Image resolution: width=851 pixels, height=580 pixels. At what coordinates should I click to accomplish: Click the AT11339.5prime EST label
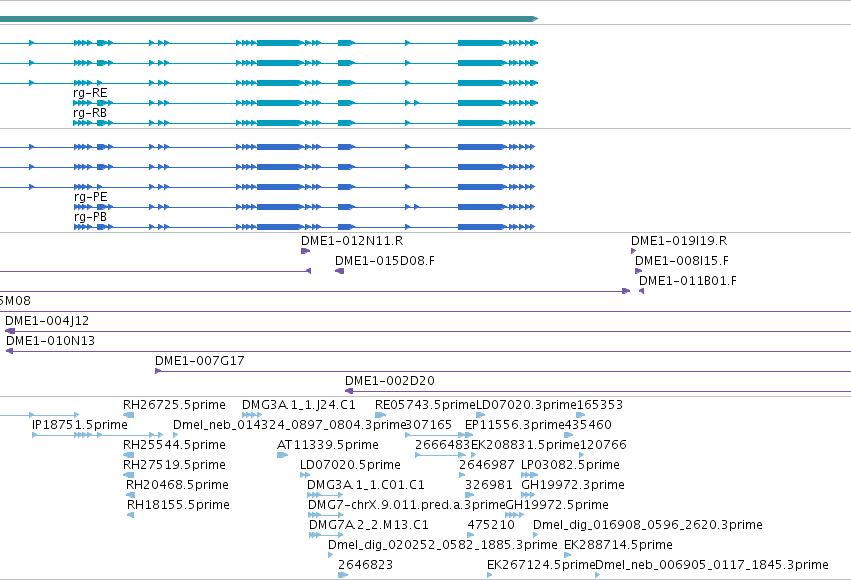(328, 445)
